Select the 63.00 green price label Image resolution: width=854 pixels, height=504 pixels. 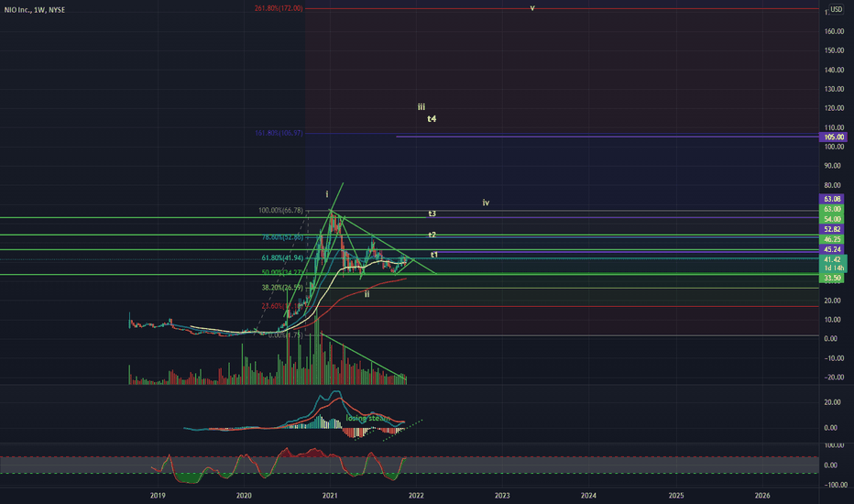click(832, 209)
